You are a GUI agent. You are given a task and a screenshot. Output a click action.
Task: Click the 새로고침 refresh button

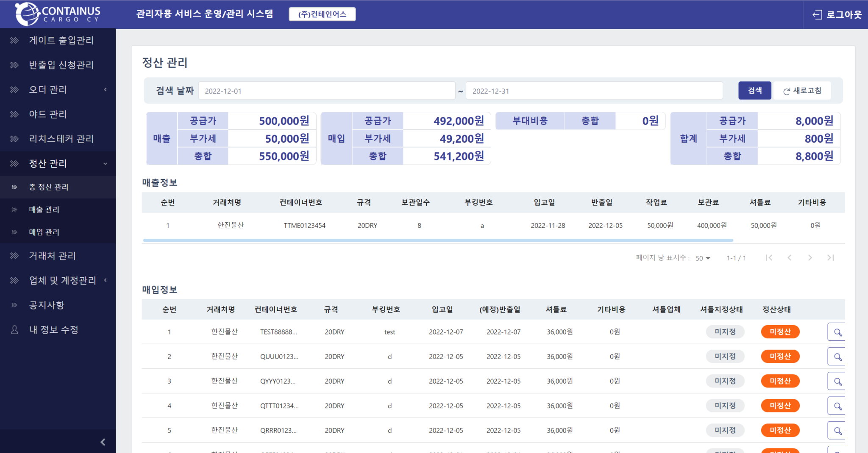[x=802, y=91]
